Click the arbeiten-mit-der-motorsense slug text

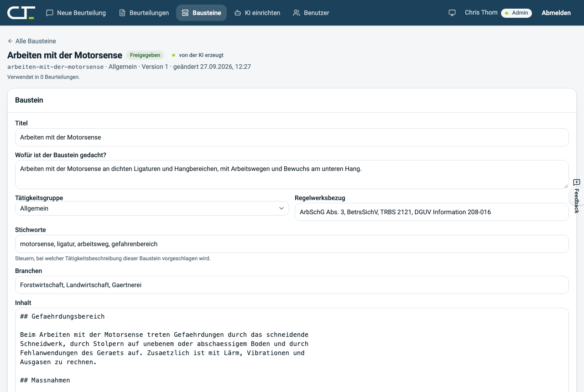(x=56, y=67)
